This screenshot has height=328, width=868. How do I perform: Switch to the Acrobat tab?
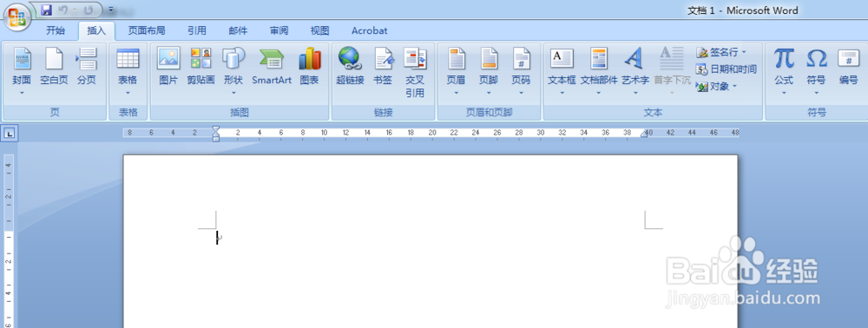369,30
